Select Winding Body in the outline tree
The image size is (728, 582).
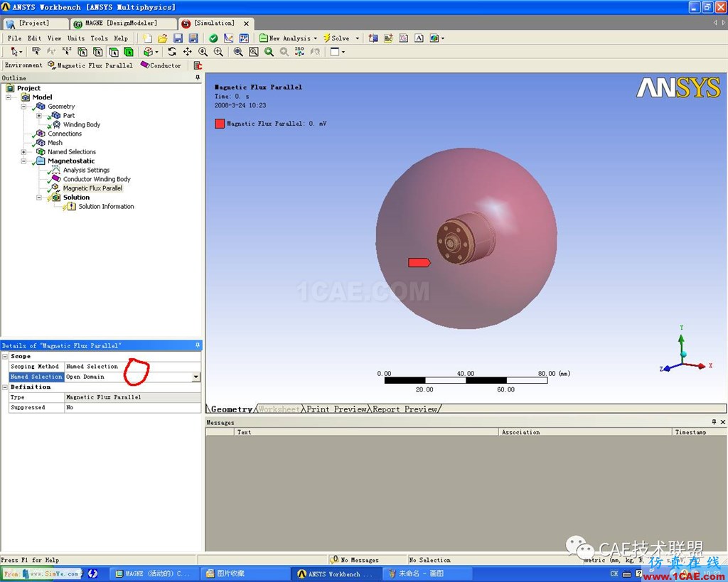(x=82, y=124)
